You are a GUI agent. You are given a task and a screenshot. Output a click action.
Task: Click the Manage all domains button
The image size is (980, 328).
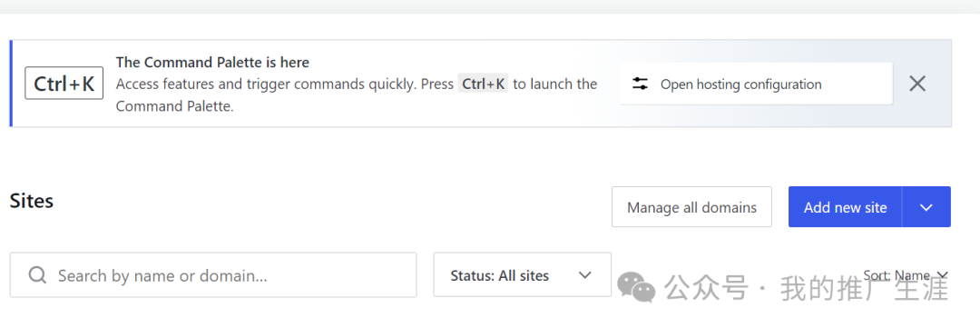tap(691, 207)
